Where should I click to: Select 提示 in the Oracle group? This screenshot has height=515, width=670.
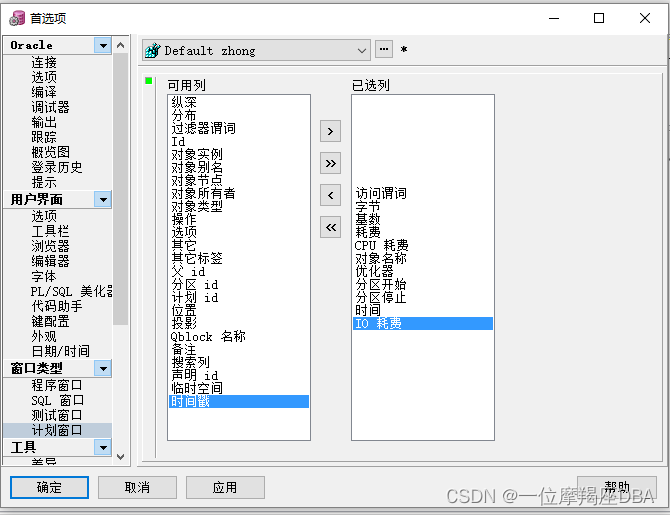click(x=44, y=182)
